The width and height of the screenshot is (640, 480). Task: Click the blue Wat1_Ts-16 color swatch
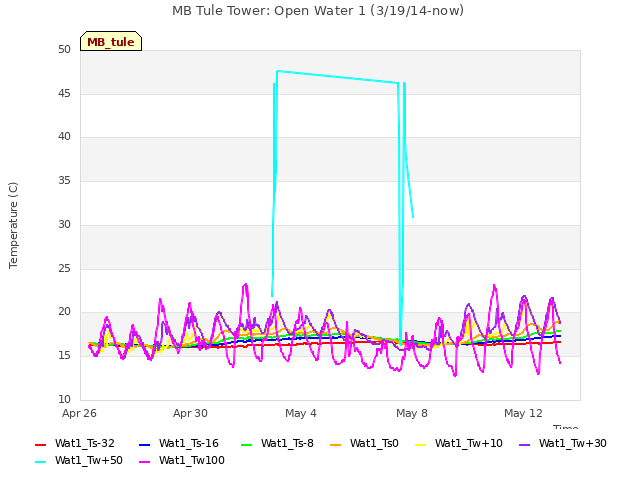[x=144, y=444]
